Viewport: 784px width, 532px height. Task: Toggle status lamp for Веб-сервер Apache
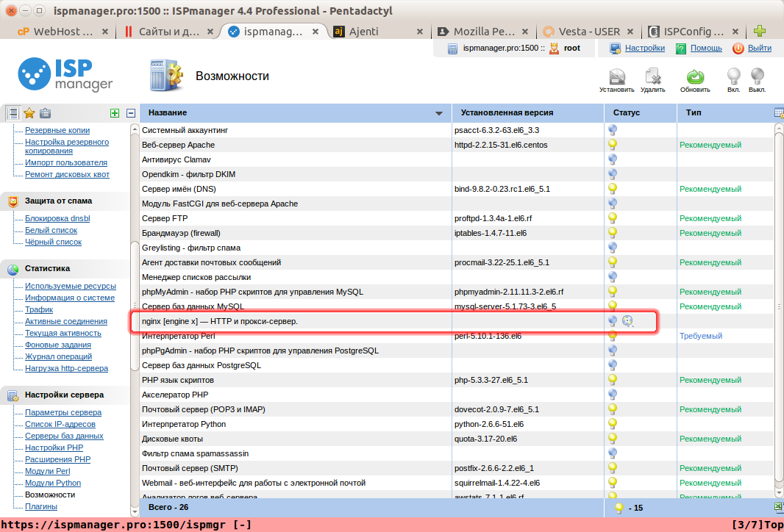(x=611, y=145)
